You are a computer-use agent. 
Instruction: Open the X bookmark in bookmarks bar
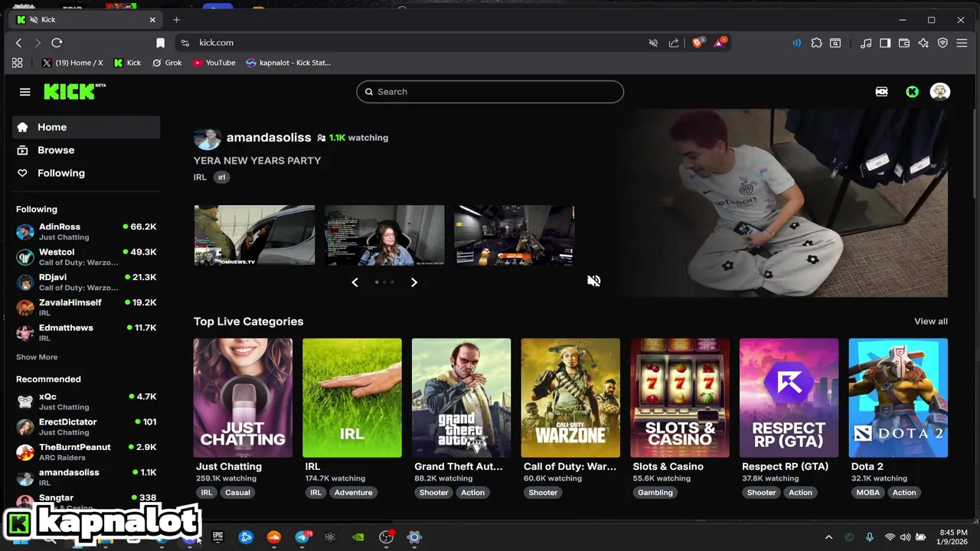click(x=72, y=63)
